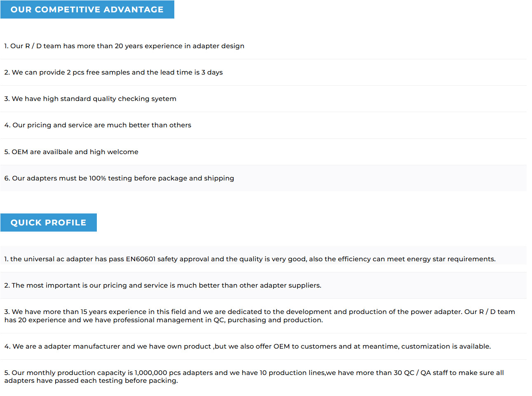This screenshot has height=396, width=532.
Task: Click the Our Competitive Advantage heading
Action: point(87,9)
